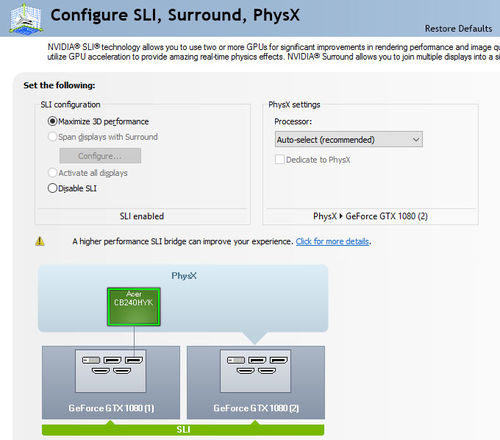Screen dimensions: 500x440
Task: Click the yellow warning triangle icon
Action: (x=40, y=241)
